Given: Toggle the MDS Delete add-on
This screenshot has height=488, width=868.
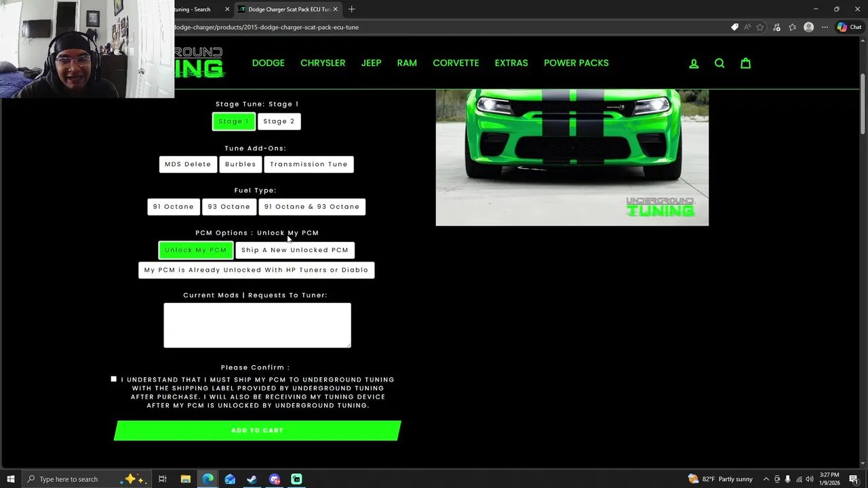Looking at the screenshot, I should (x=188, y=164).
